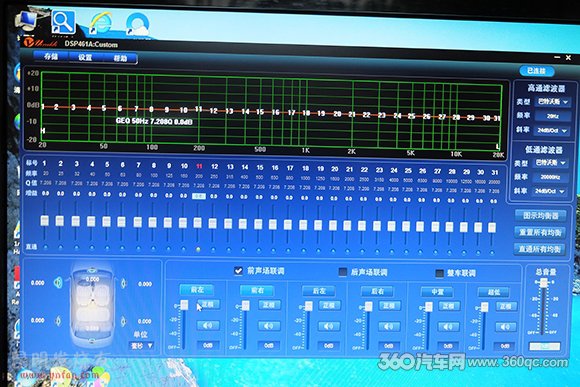This screenshot has height=387, width=580.
Task: Toggle 正相 phase for 超低 subwoofer channel
Action: pyautogui.click(x=506, y=306)
